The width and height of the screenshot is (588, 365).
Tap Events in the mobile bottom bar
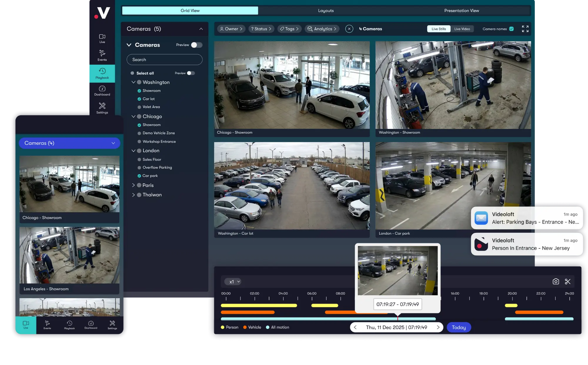coord(47,325)
